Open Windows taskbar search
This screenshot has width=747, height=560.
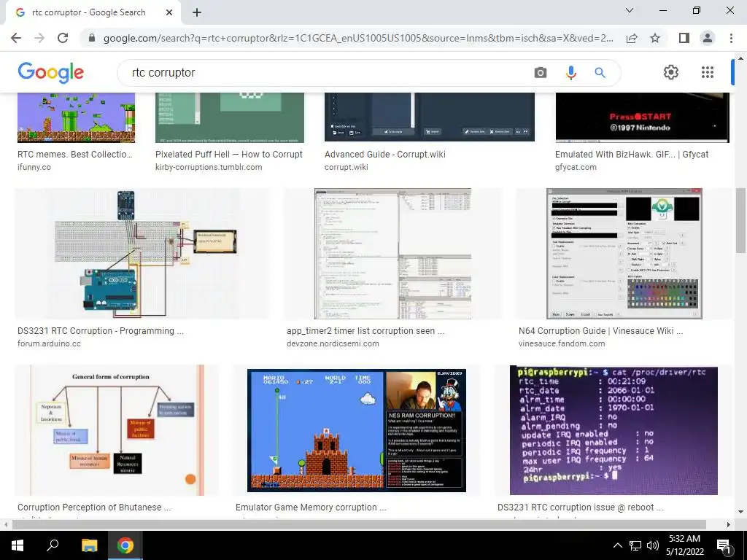[x=53, y=545]
